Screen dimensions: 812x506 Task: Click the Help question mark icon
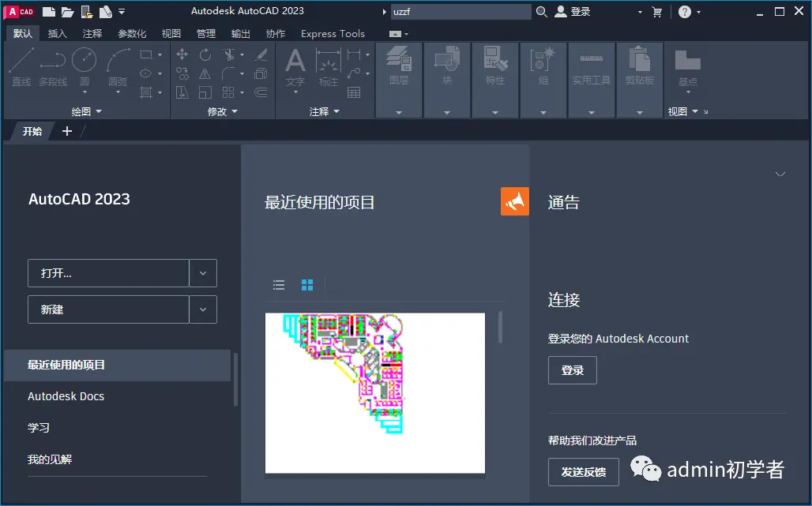click(685, 11)
